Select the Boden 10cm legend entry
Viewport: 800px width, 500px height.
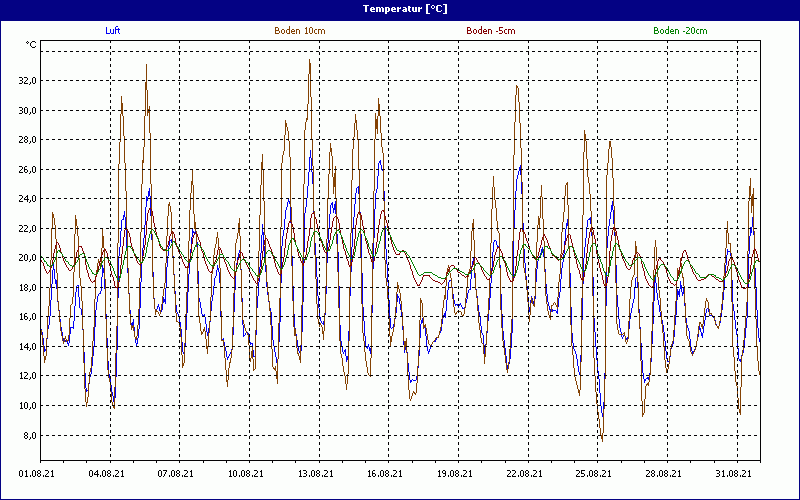299,31
